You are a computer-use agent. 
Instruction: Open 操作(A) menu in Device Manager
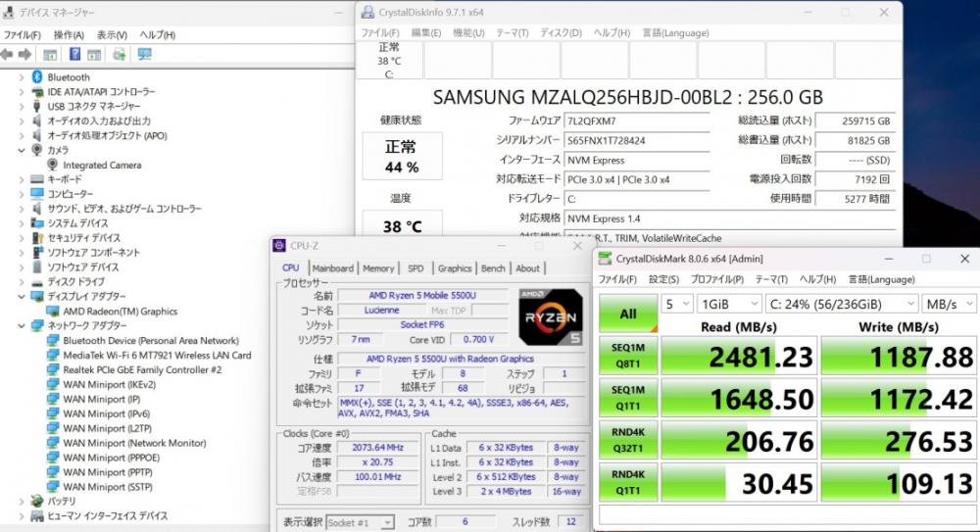69,35
